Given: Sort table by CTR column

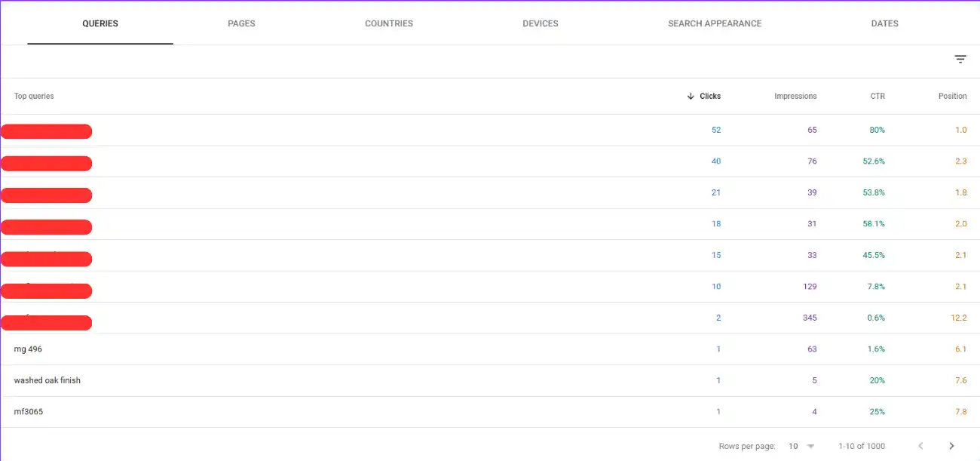Looking at the screenshot, I should [877, 97].
